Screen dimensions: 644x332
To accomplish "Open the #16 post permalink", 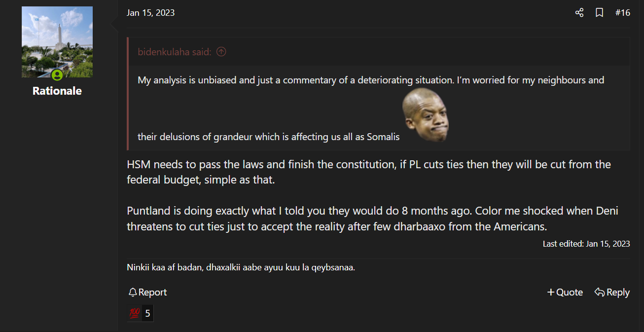I will click(623, 13).
